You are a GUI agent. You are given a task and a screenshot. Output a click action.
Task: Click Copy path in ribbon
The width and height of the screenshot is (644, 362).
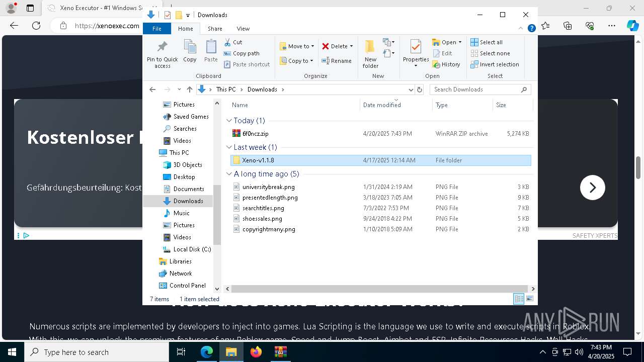(x=242, y=53)
